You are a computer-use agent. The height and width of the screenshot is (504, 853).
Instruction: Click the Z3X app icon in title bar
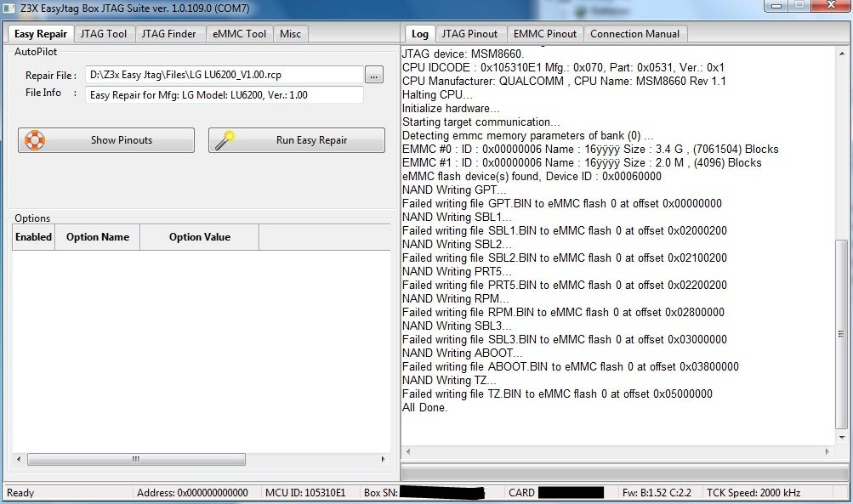(x=9, y=8)
